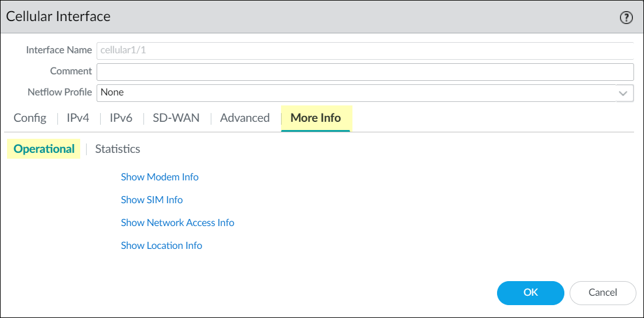Go to the SD-WAN tab
The width and height of the screenshot is (644, 318).
[x=176, y=118]
